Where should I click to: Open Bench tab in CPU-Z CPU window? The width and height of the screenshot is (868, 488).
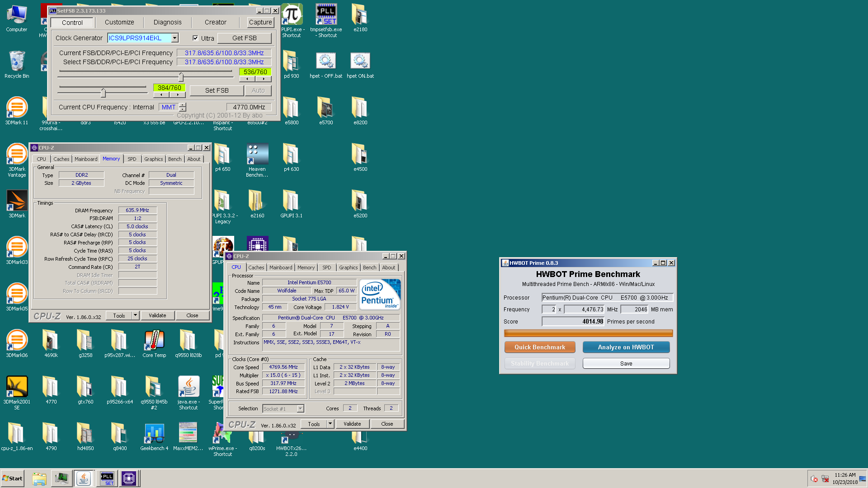(x=369, y=267)
